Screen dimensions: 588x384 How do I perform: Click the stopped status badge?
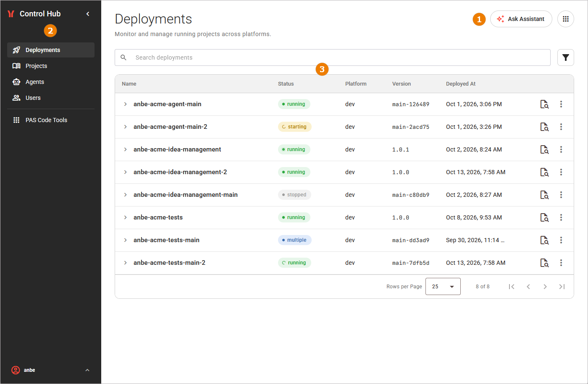294,195
